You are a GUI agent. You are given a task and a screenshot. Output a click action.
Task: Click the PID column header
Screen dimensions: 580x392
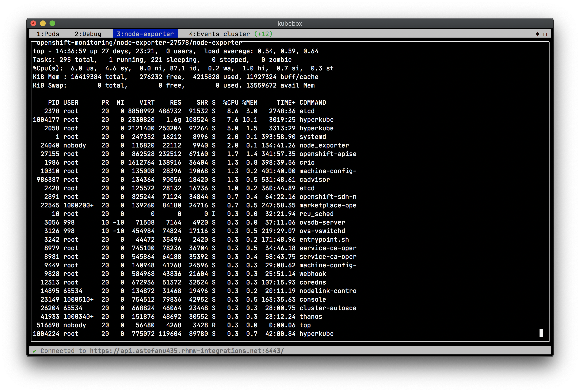[54, 103]
